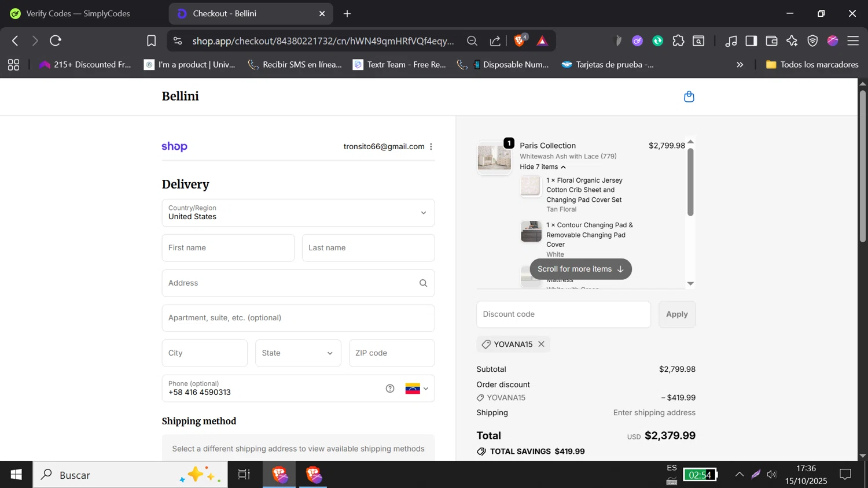Click the Brave Shields lion icon

click(520, 40)
